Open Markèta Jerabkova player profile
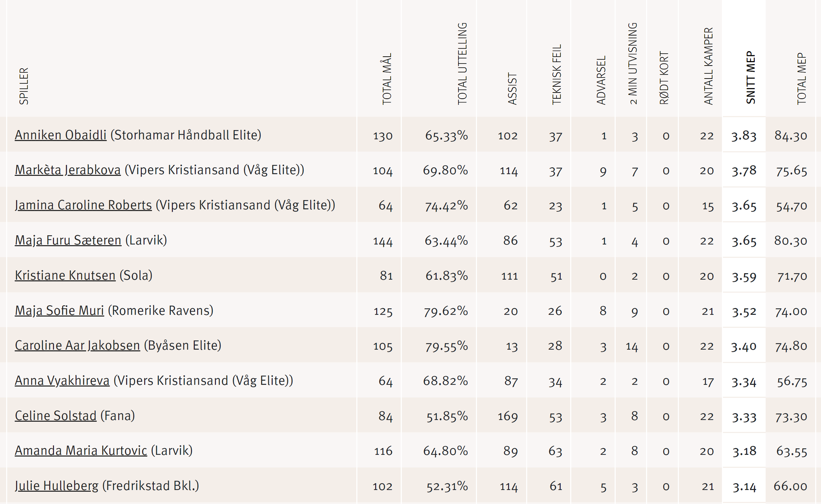 pos(68,170)
